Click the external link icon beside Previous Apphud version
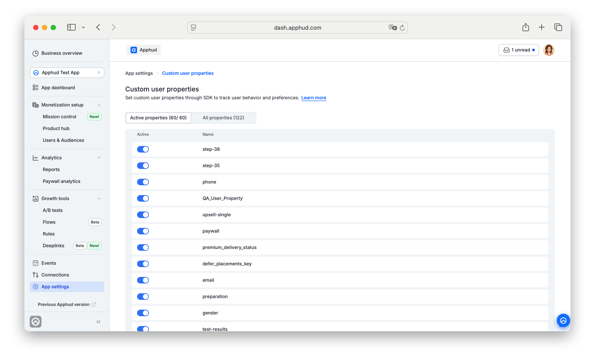595x364 pixels. tap(93, 304)
